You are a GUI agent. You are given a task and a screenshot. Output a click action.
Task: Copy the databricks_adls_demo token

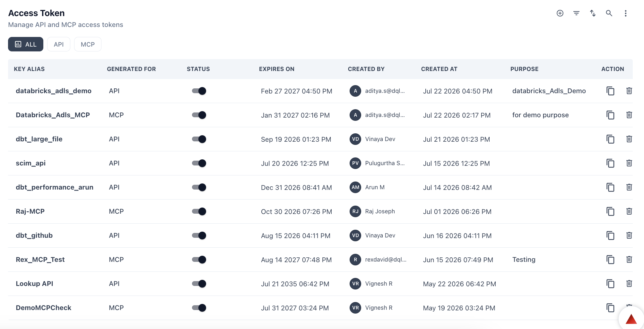pos(610,91)
